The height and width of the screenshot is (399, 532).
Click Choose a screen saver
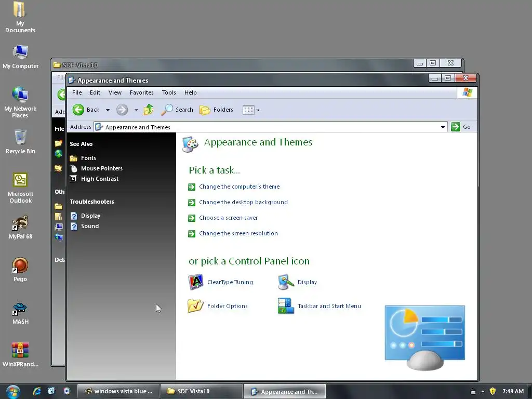(229, 218)
